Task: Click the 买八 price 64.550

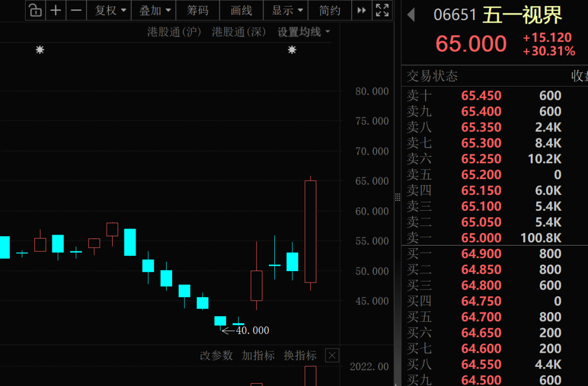Action: [x=481, y=364]
